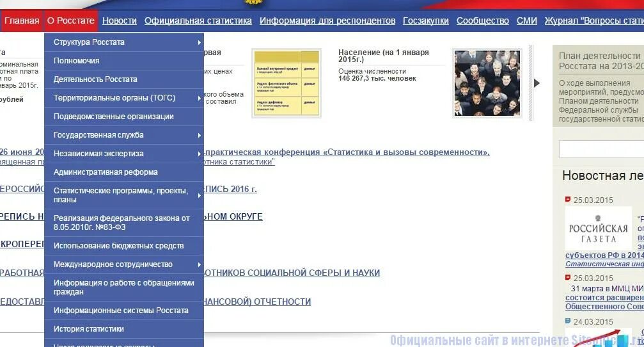Go to Новости in top navigation
644x347 pixels.
[x=120, y=20]
